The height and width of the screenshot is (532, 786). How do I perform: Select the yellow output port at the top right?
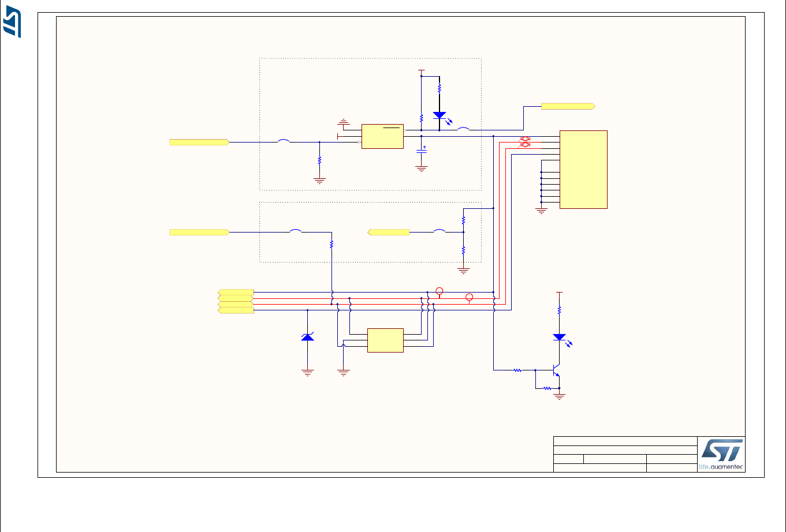coord(568,106)
